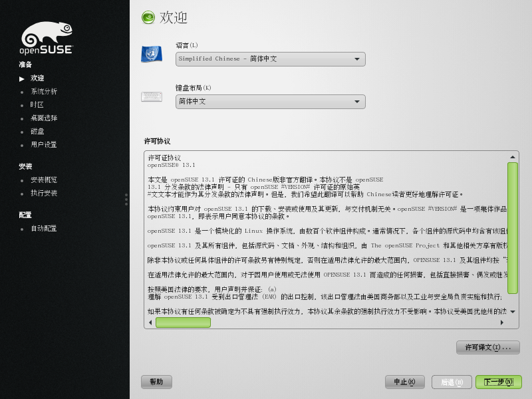Click the 安装 section heading
Image resolution: width=532 pixels, height=399 pixels.
point(25,166)
